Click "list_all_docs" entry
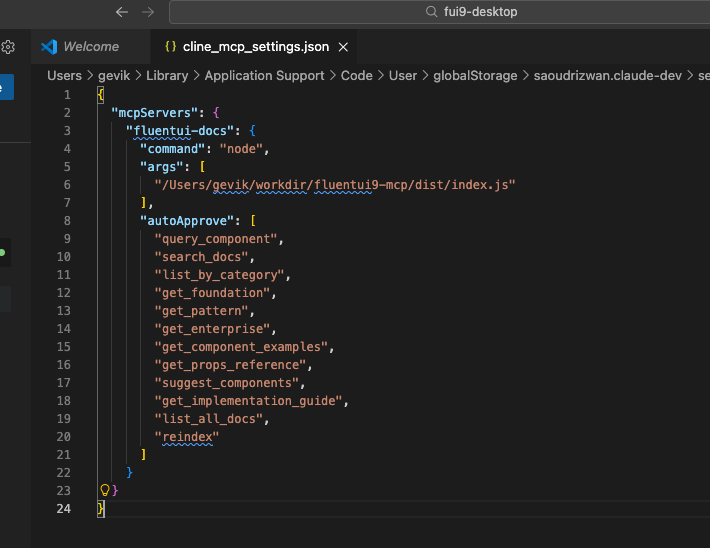The width and height of the screenshot is (710, 548). tap(209, 419)
